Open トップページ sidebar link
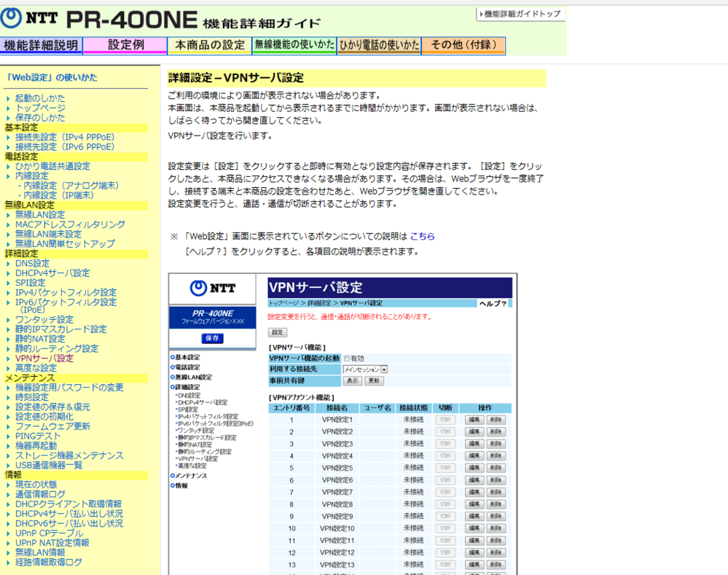728x575 pixels. (x=40, y=108)
